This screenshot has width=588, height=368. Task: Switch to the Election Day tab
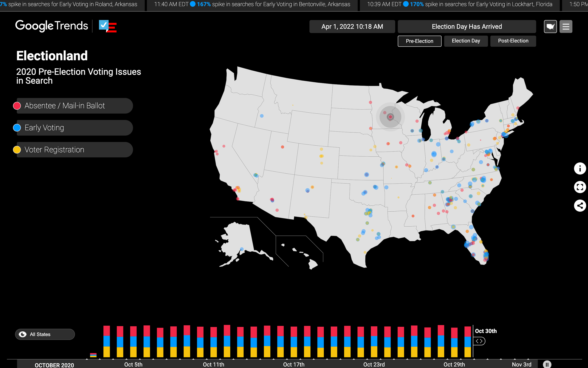466,41
